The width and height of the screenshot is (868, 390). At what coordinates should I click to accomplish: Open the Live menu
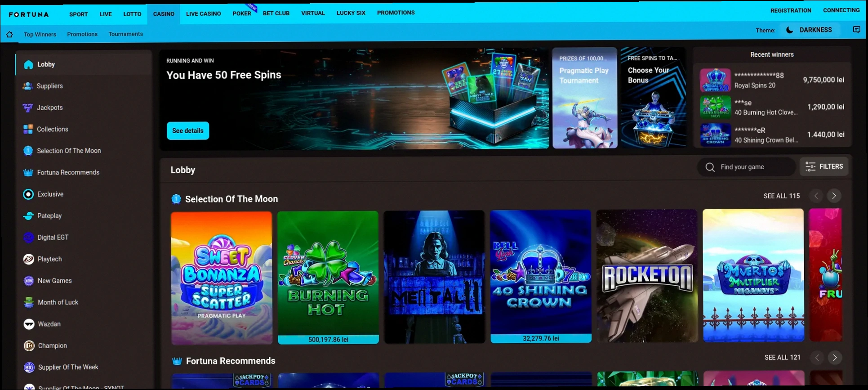106,14
